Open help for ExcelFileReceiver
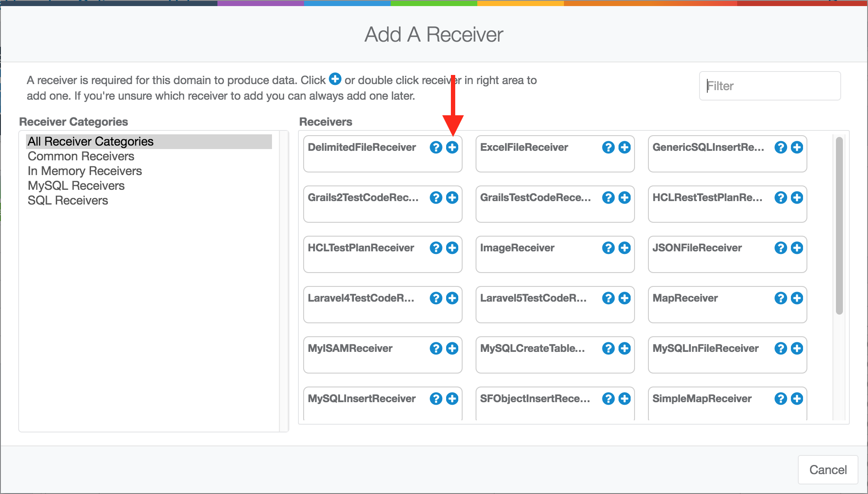Screen dimensions: 868x494 click(x=608, y=147)
